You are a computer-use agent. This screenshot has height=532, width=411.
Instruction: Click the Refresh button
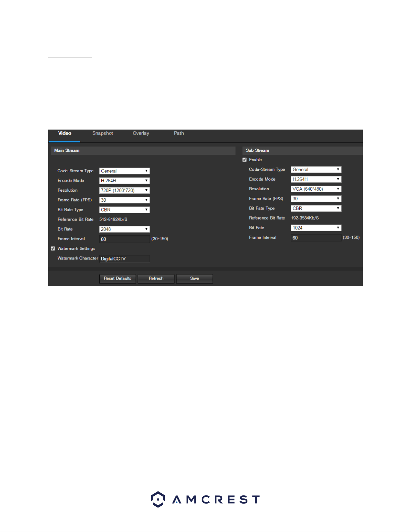156,279
